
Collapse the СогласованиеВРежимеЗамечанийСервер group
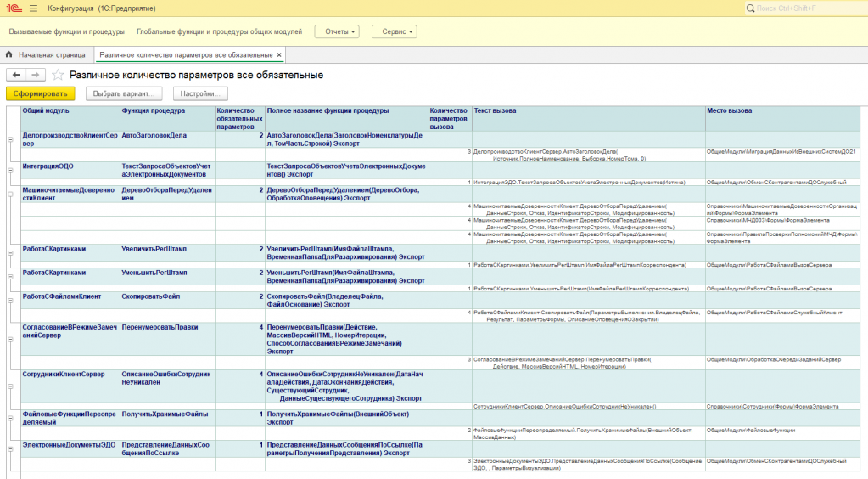(10, 339)
